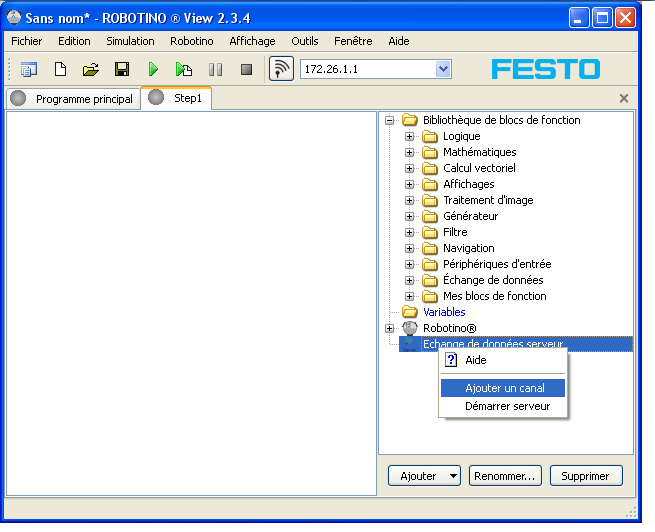Choose Ajouter un canal context entry
Viewport: 655px width, 532px height.
503,388
